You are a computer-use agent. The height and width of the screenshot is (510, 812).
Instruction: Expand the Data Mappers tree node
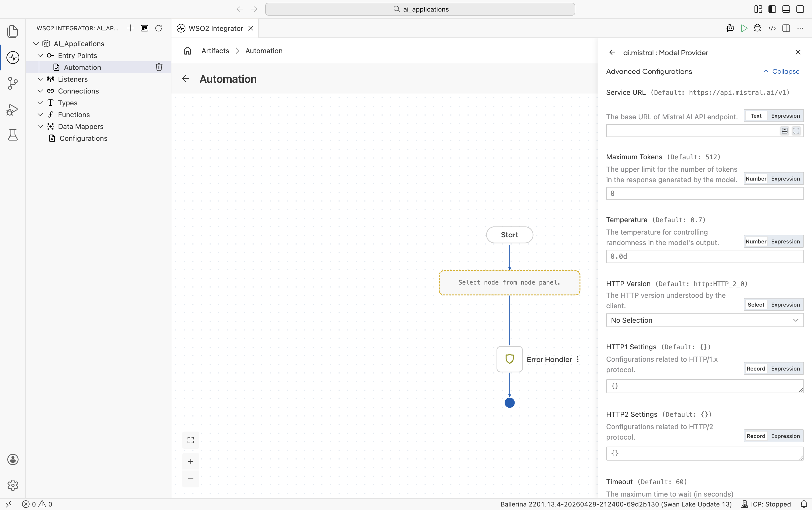tap(40, 126)
